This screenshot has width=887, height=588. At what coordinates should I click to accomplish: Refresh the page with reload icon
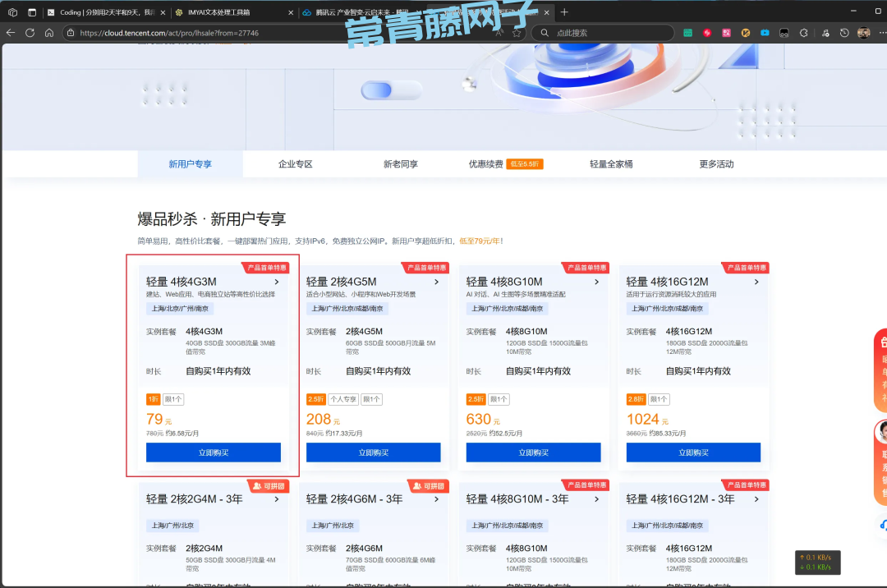tap(30, 33)
